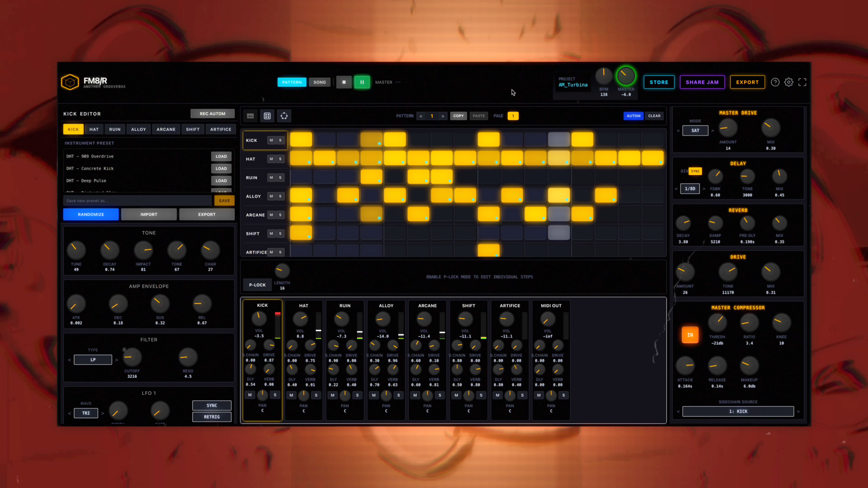Viewport: 868px width, 488px height.
Task: Click the RANDOMIZE button
Action: pyautogui.click(x=91, y=215)
